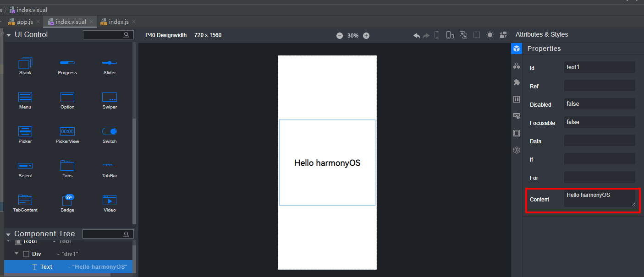Select the Swiper control

coord(110,100)
